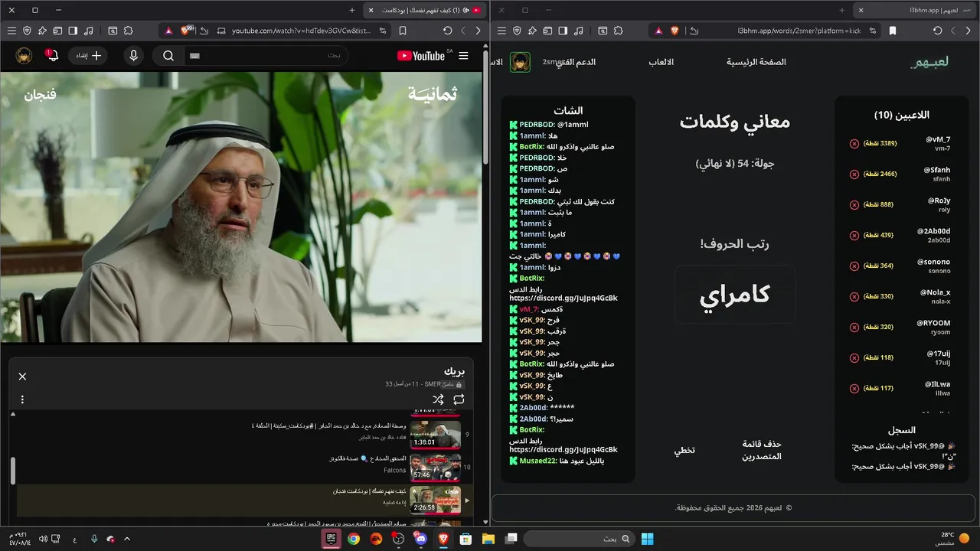
Task: Close the l3bhm.app tab
Action: click(861, 10)
